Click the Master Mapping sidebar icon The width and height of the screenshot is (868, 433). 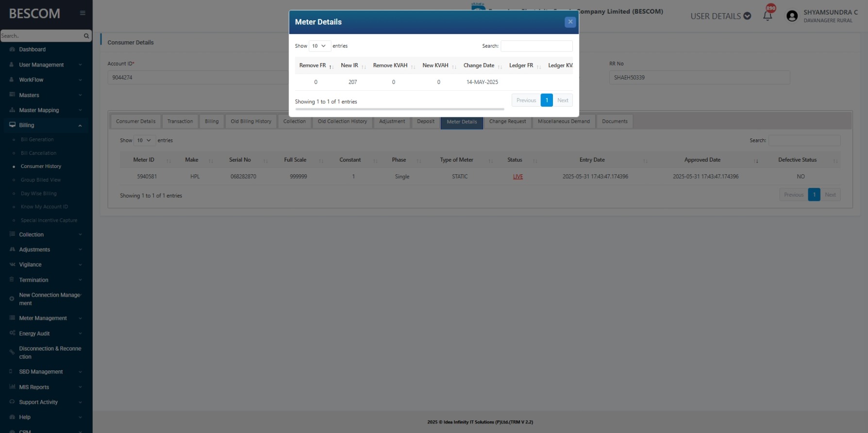[12, 110]
